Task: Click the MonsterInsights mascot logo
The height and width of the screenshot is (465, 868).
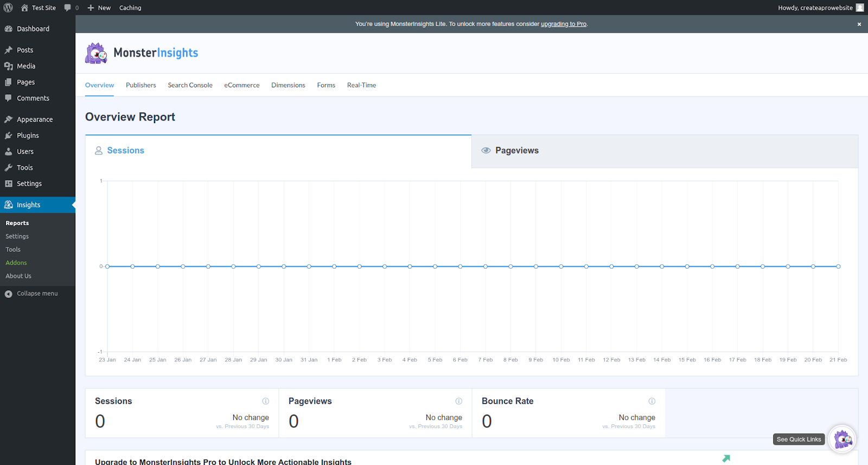Action: (x=97, y=53)
